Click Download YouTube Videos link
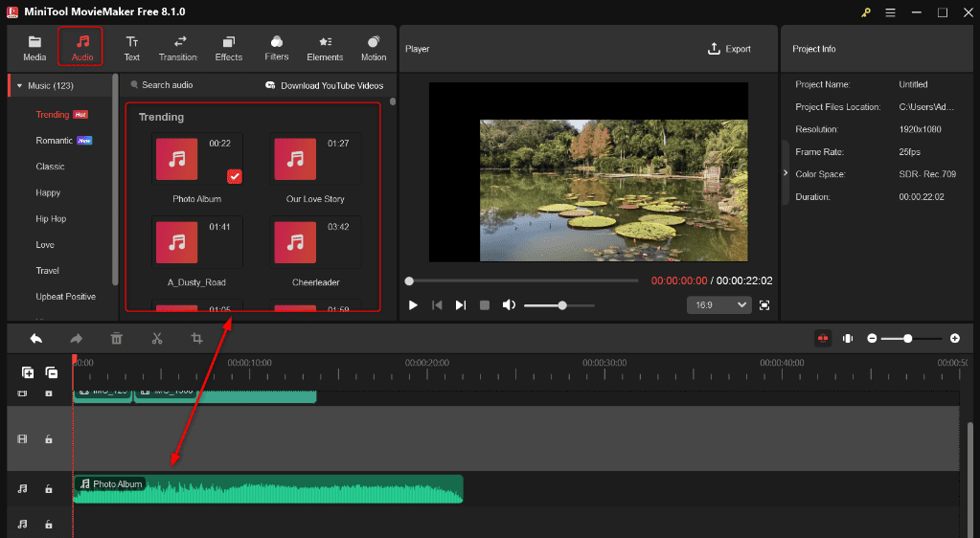This screenshot has width=980, height=538. pos(325,85)
